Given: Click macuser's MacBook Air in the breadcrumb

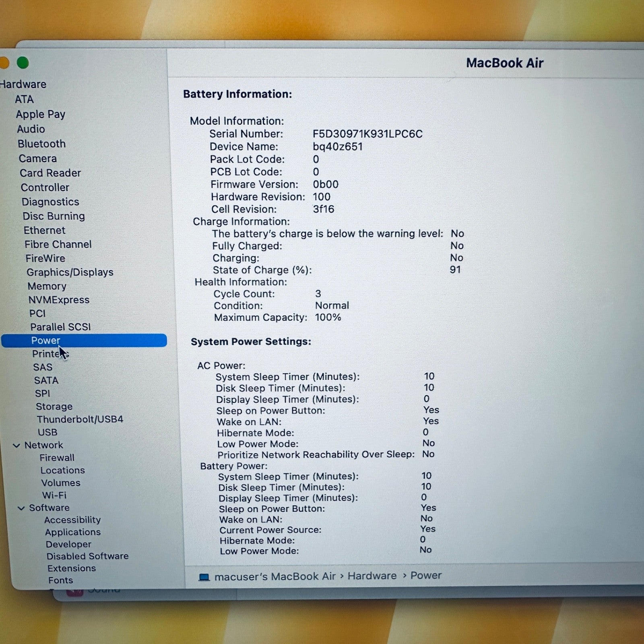Looking at the screenshot, I should coord(275,576).
